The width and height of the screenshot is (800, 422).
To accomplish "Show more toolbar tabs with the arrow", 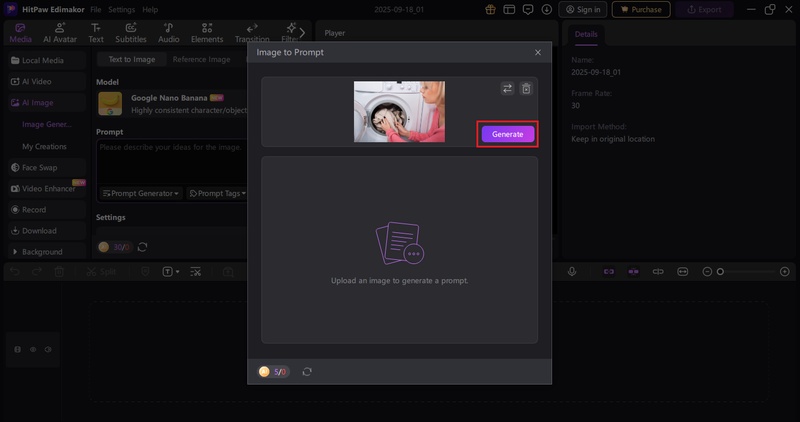I will [302, 33].
